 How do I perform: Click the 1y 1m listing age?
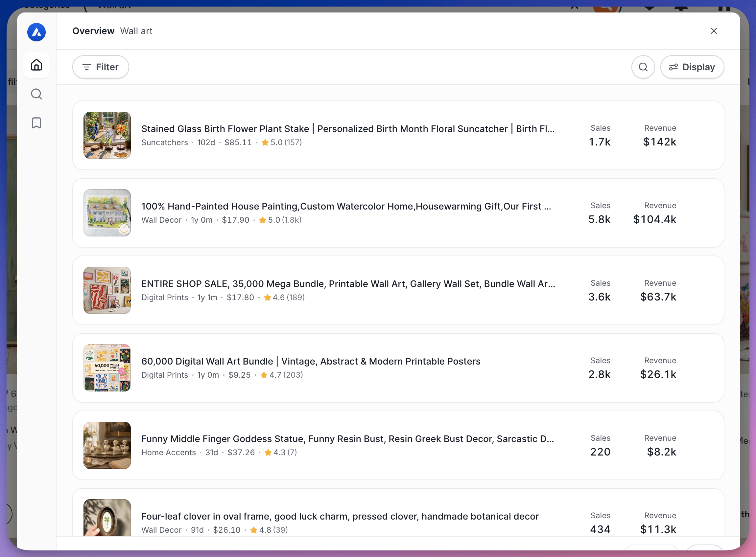pyautogui.click(x=207, y=298)
